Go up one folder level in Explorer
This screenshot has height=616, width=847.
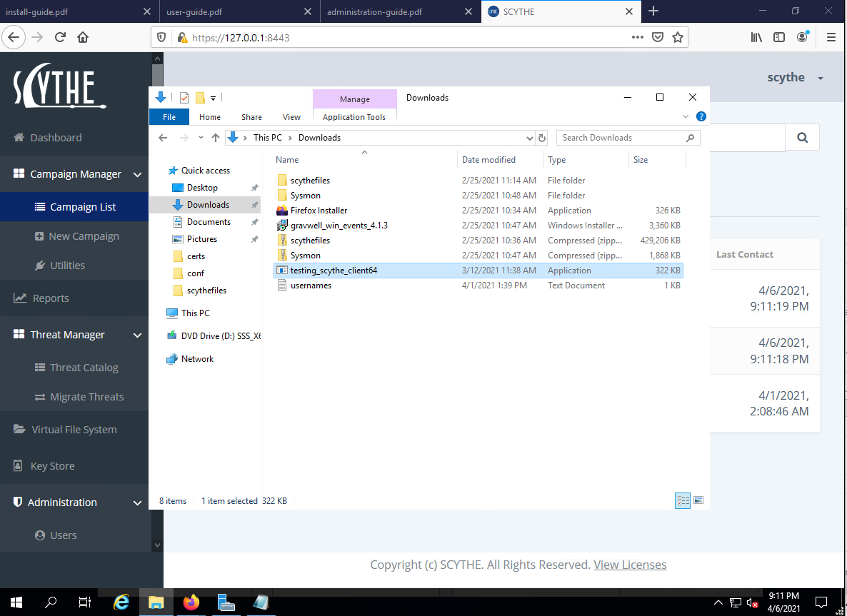216,138
